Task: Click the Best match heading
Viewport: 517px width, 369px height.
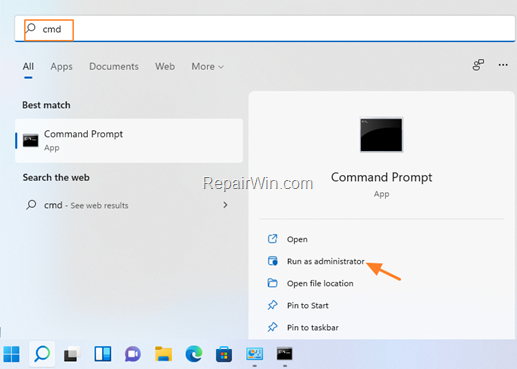Action: tap(46, 105)
